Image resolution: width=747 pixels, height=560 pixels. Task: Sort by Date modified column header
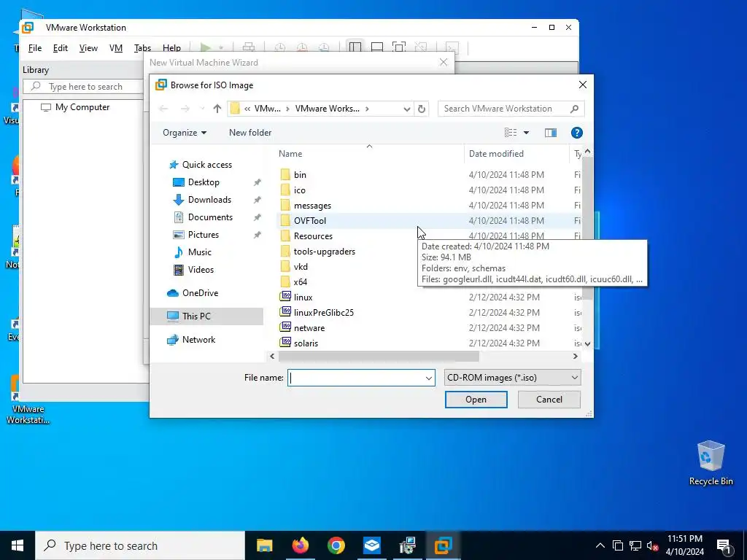click(517, 154)
